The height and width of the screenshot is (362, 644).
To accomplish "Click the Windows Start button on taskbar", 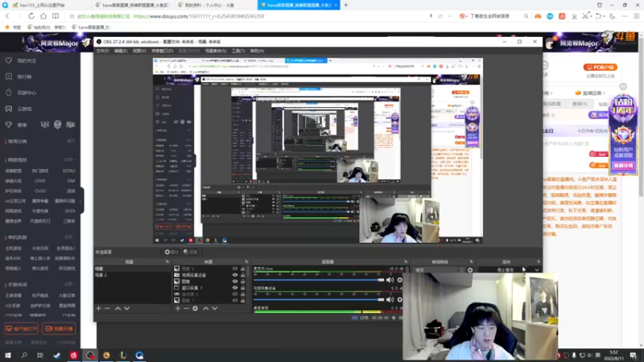I will point(8,356).
